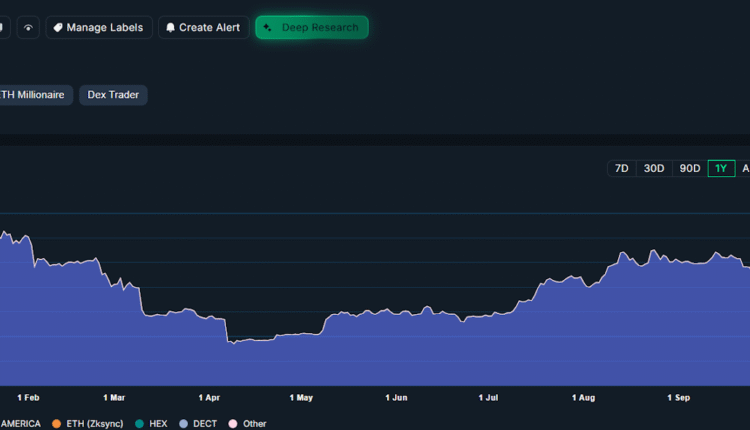750x430 pixels.
Task: Click the sparkle icon in Deep Research
Action: [268, 28]
